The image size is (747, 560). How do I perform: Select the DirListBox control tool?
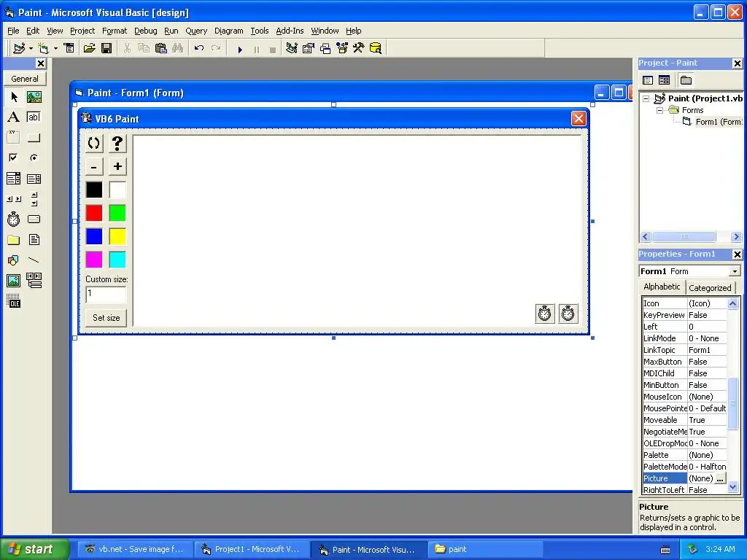coord(14,239)
